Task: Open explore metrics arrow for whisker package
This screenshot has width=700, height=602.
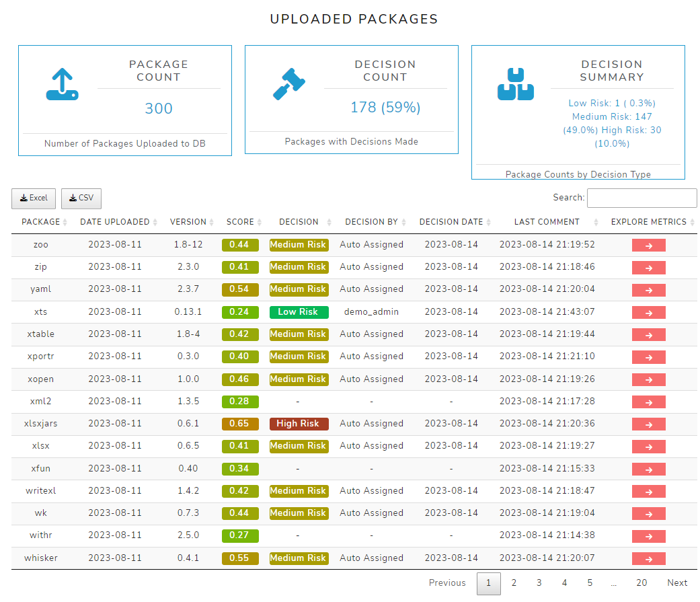Action: (648, 559)
